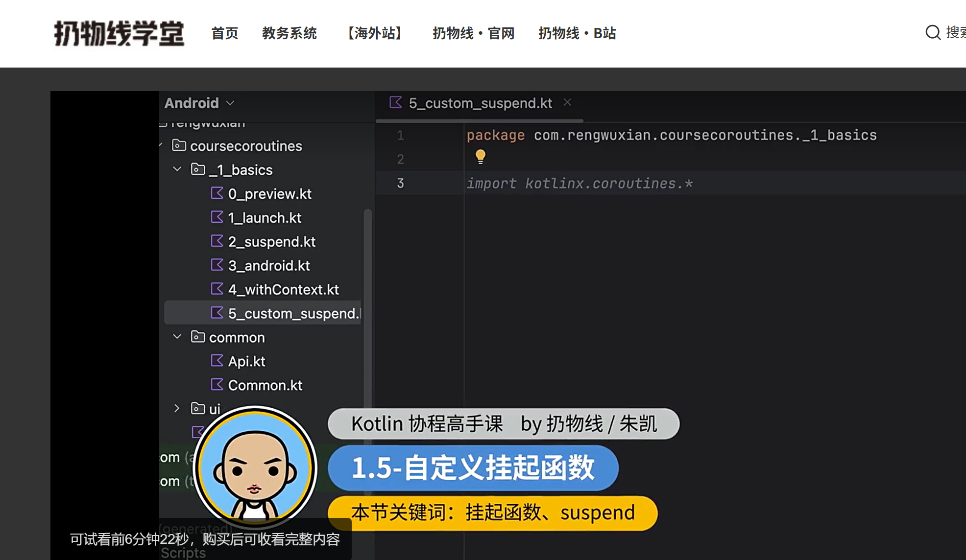Image resolution: width=966 pixels, height=560 pixels.
Task: Select the coursecoroutines package folder
Action: (246, 146)
